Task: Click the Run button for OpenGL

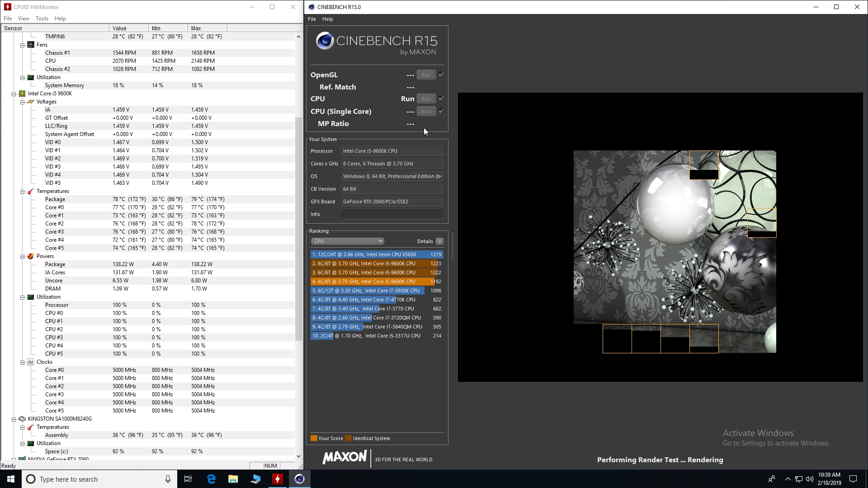Action: (426, 75)
